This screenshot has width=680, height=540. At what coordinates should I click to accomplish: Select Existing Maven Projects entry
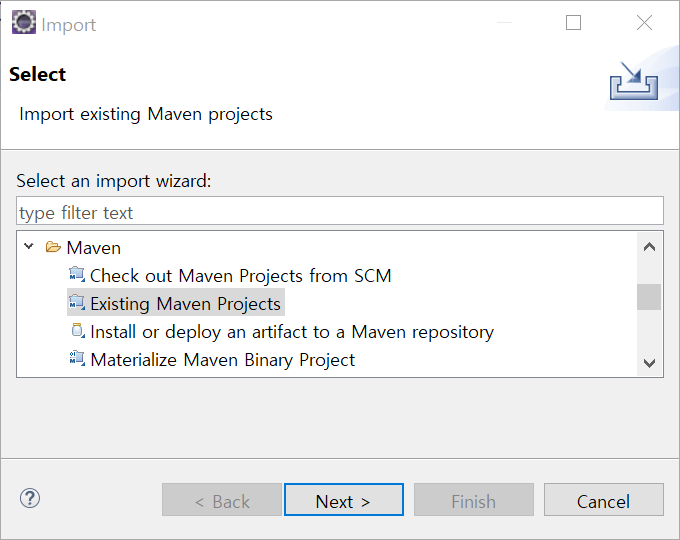point(185,304)
